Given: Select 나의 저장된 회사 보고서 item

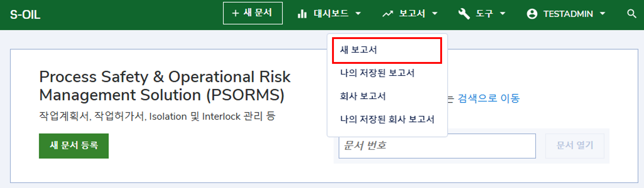Looking at the screenshot, I should 387,119.
